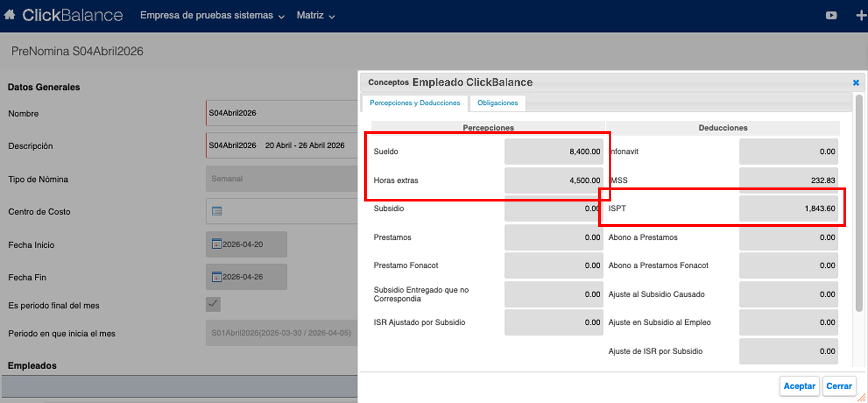The height and width of the screenshot is (403, 868).
Task: Toggle Es periodo final del mes checkbox
Action: pos(213,304)
